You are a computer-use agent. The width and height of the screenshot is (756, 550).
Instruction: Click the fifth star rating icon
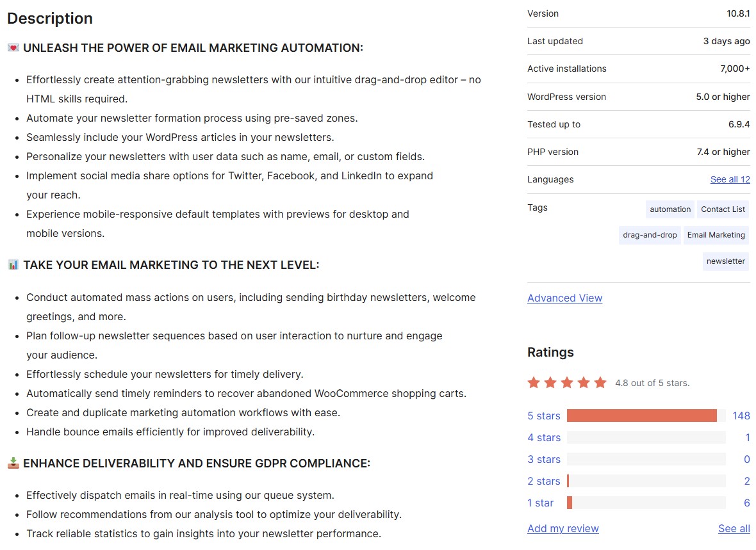click(x=600, y=382)
